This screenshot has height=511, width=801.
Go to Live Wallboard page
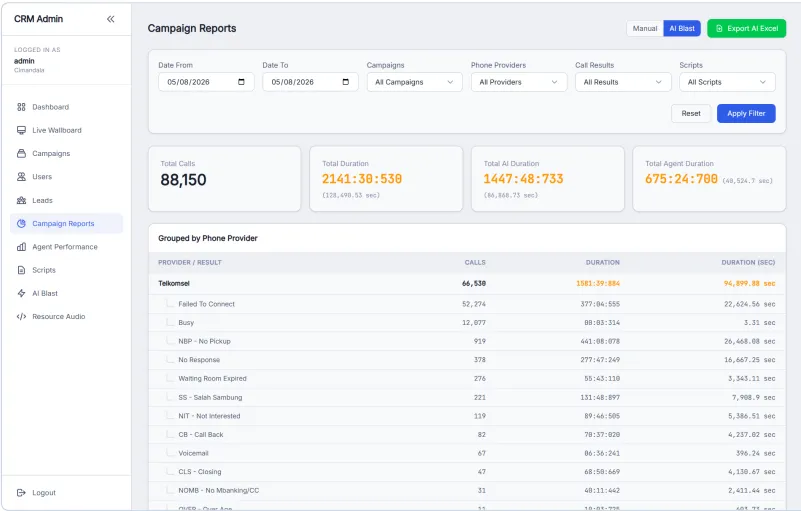click(66, 130)
